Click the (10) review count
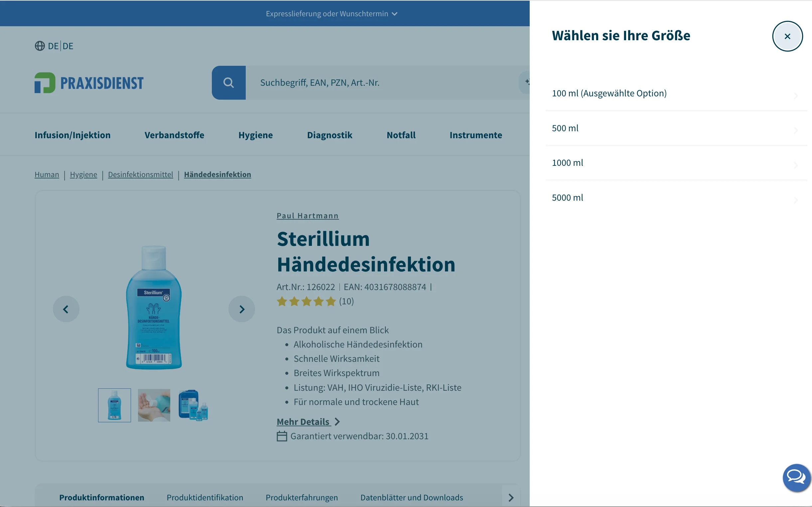The image size is (812, 507). pos(346,301)
